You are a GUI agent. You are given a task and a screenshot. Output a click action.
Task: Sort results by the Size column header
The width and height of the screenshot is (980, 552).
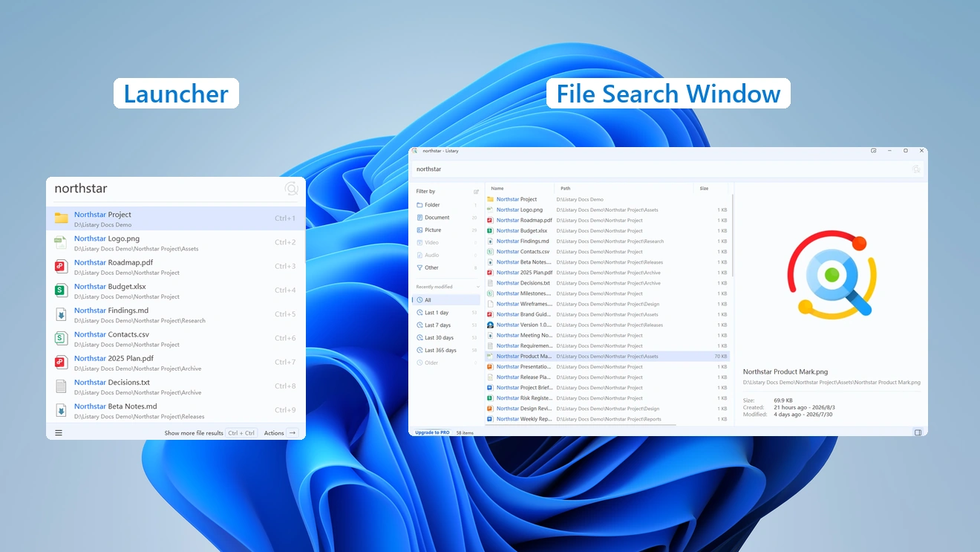point(712,189)
